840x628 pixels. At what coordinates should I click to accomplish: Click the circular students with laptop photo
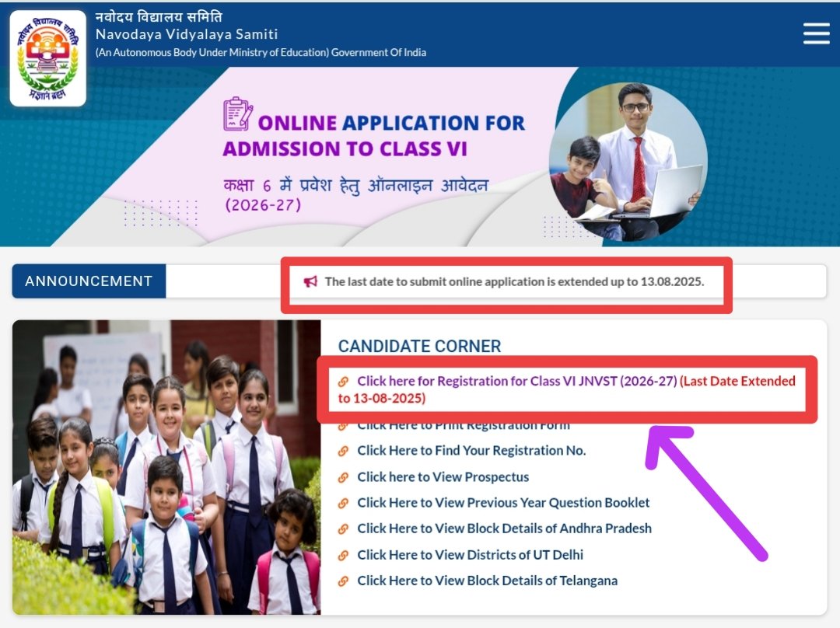(x=628, y=162)
